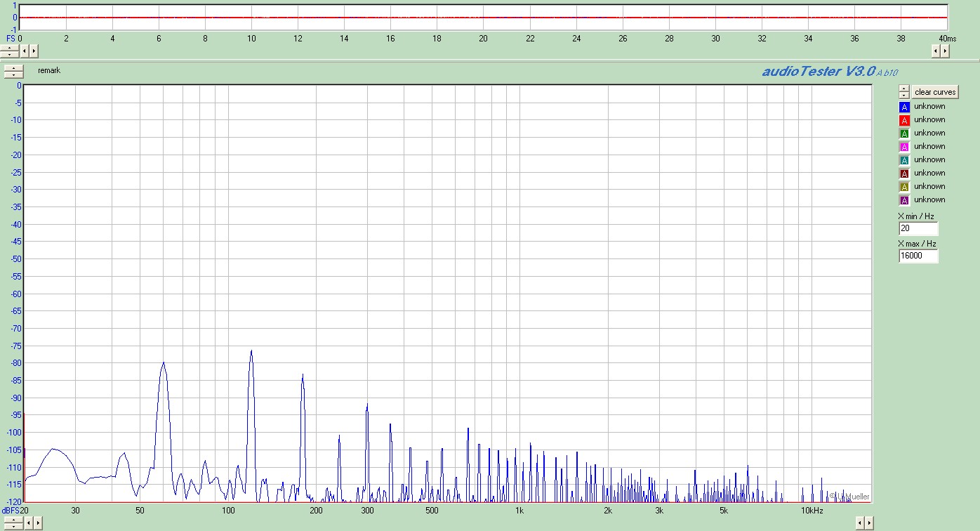The width and height of the screenshot is (980, 531).
Task: Decrease oscilloscope FS scale with down arrow
Action: [10, 54]
